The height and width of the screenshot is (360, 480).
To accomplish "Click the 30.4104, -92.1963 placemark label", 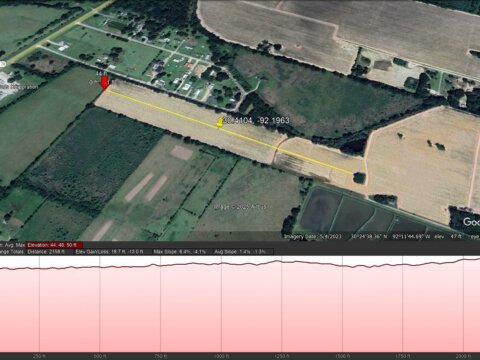I will [256, 120].
